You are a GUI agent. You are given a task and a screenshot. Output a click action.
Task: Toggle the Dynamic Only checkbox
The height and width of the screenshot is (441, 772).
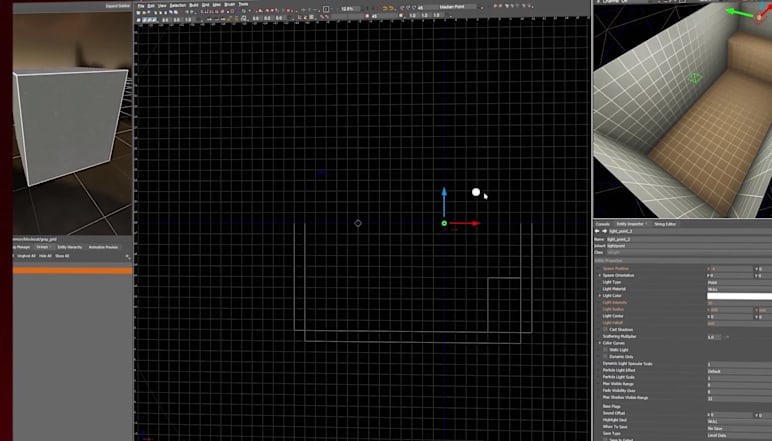click(605, 356)
